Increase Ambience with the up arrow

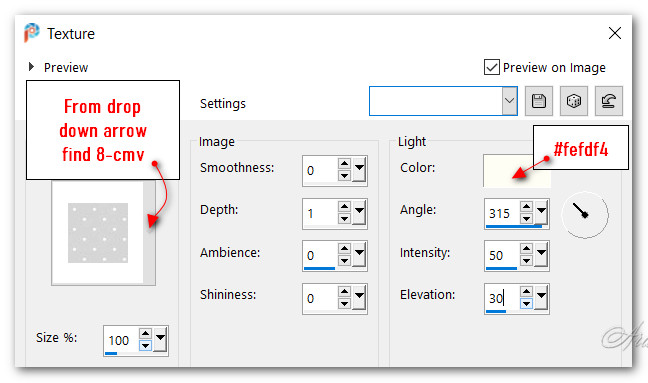click(x=344, y=248)
